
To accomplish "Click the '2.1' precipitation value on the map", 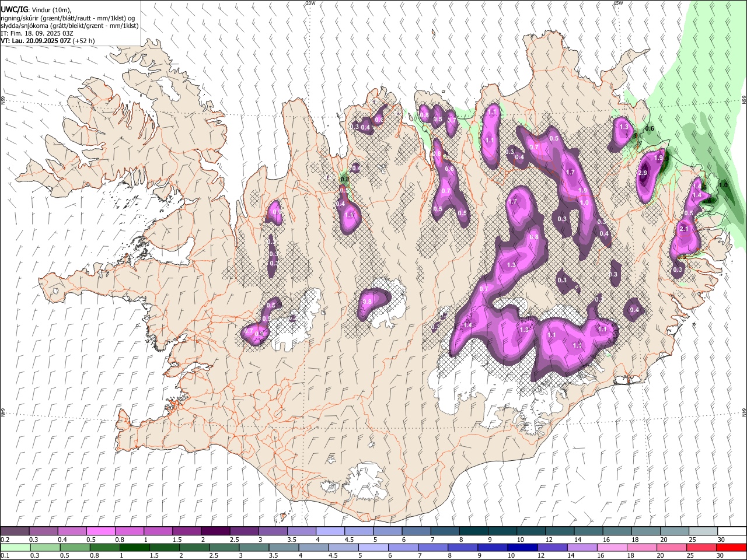I will click(685, 229).
